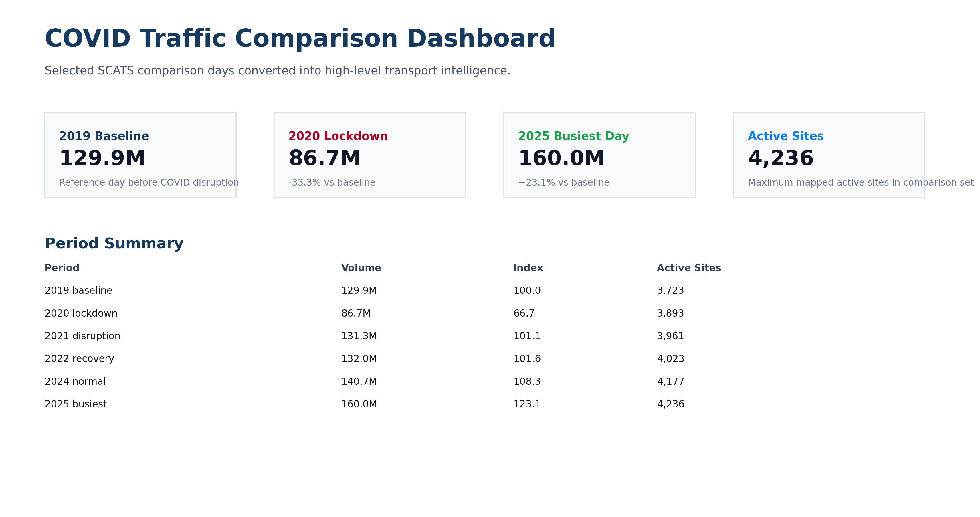980x517 pixels.
Task: Click index value 101.6
Action: point(527,359)
